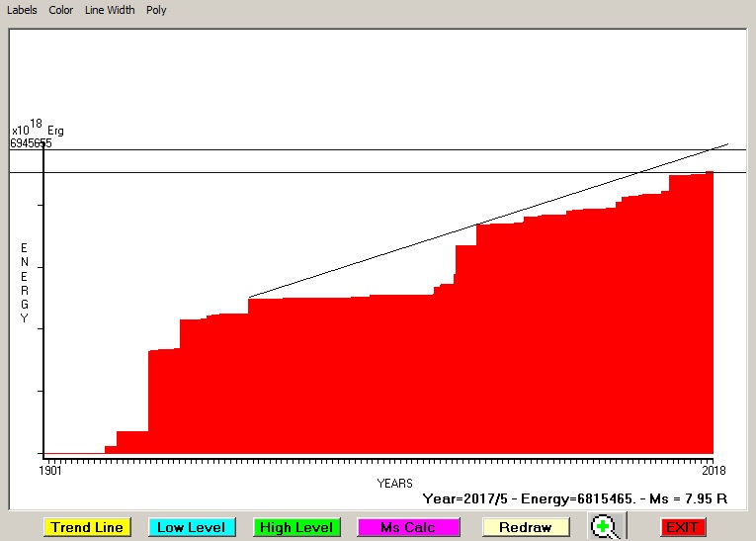Screen dimensions: 756x541
Task: Open the Color menu
Action: click(x=61, y=10)
